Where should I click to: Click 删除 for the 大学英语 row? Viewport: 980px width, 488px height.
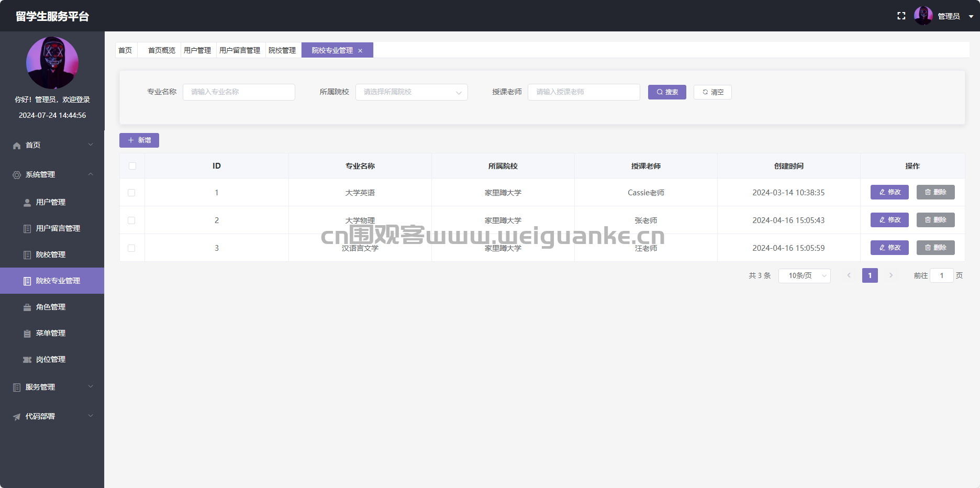[936, 192]
